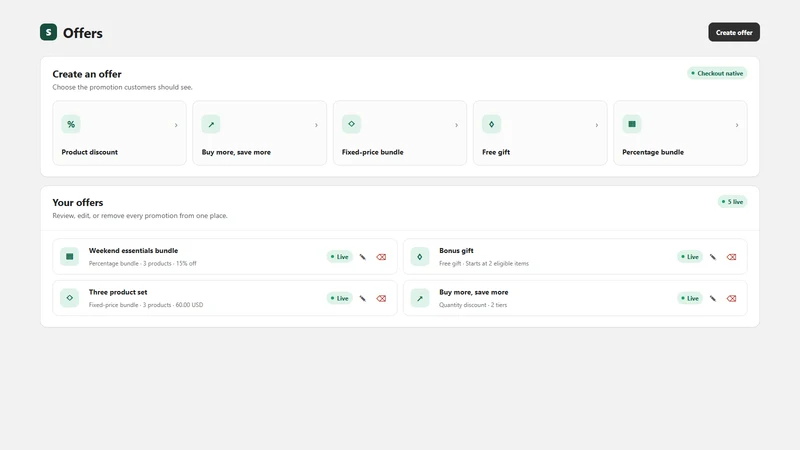Click the Weekend essentials bundle row icon
The height and width of the screenshot is (450, 800).
click(69, 257)
